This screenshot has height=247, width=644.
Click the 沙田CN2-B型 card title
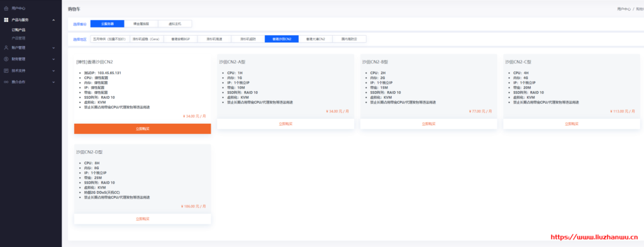pyautogui.click(x=375, y=62)
